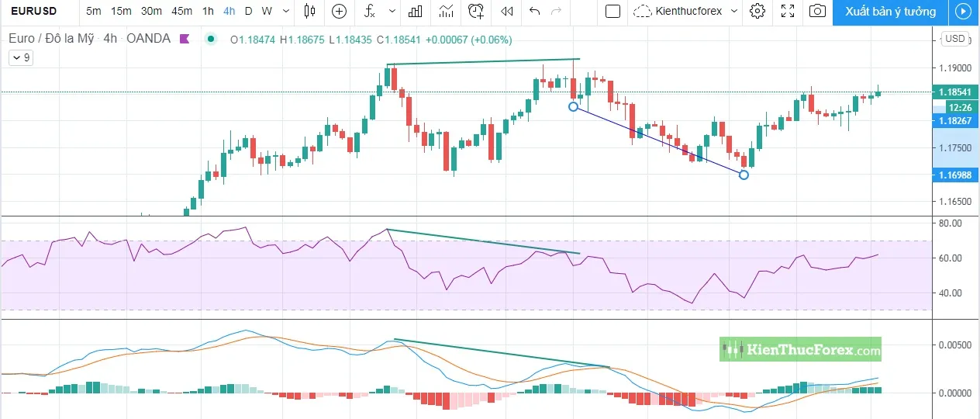Click the blue price label 1.16988
980x419 pixels.
pyautogui.click(x=954, y=176)
